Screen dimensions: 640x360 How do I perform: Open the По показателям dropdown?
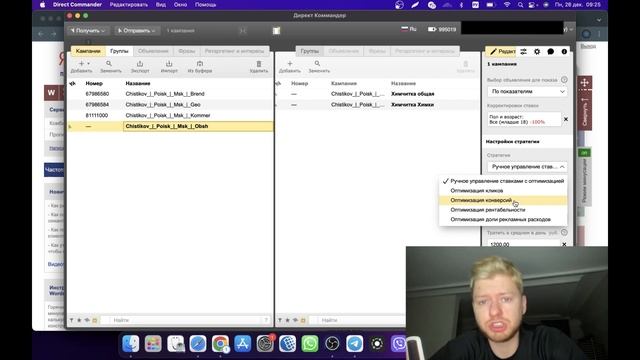coord(527,91)
